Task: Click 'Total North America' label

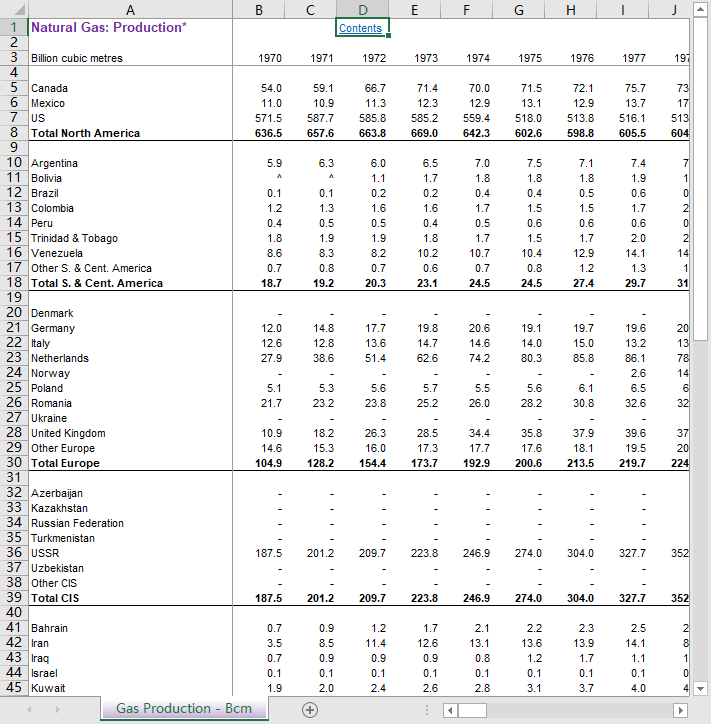Action: point(85,133)
